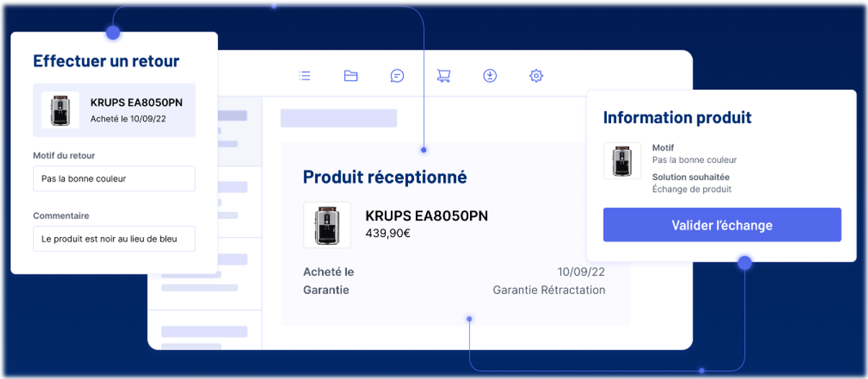Click the Solution souhaitée label
The height and width of the screenshot is (379, 868).
pos(691,177)
